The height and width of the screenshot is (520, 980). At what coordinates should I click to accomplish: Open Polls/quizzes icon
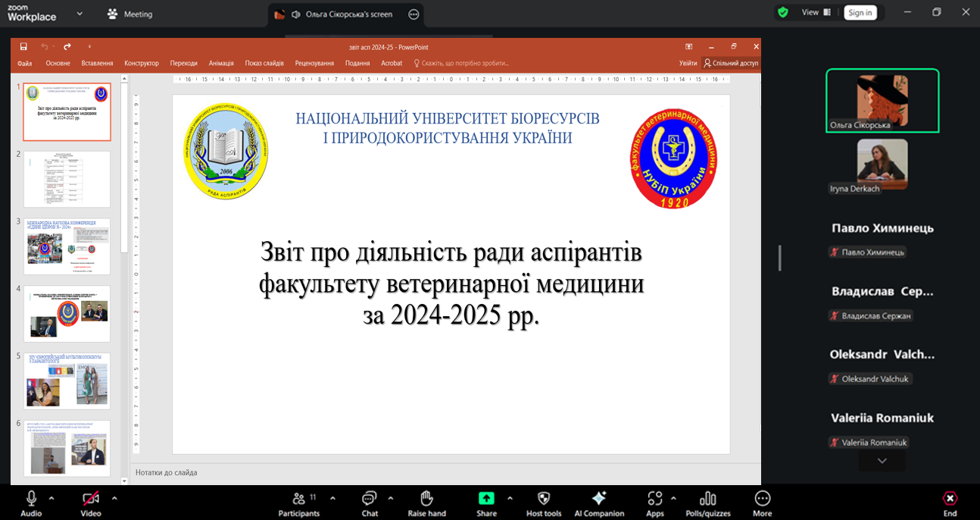click(708, 499)
